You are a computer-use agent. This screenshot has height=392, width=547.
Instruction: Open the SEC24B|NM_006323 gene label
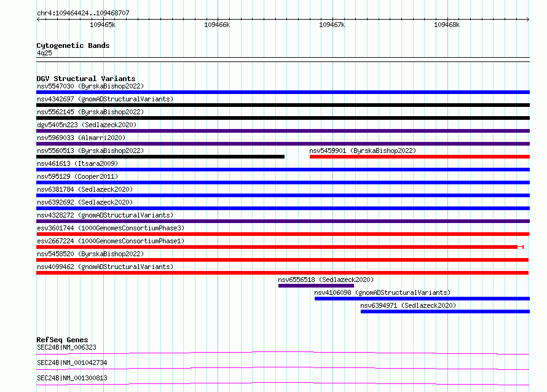pyautogui.click(x=66, y=347)
